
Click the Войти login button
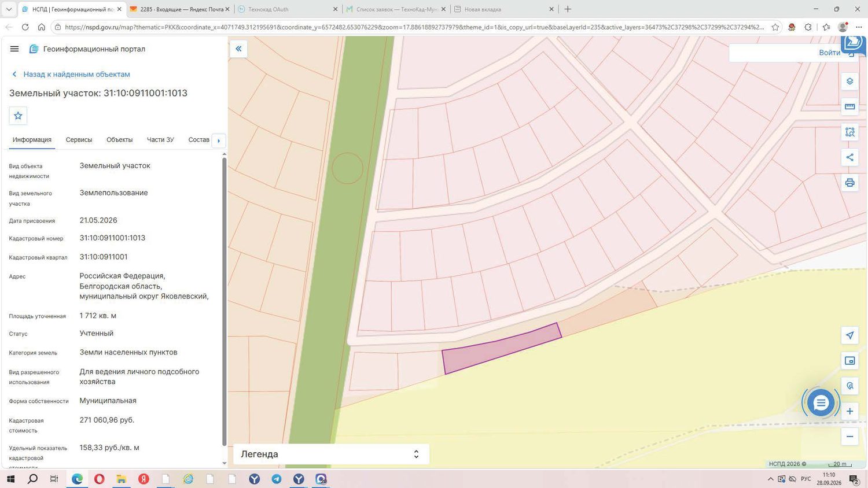[829, 53]
